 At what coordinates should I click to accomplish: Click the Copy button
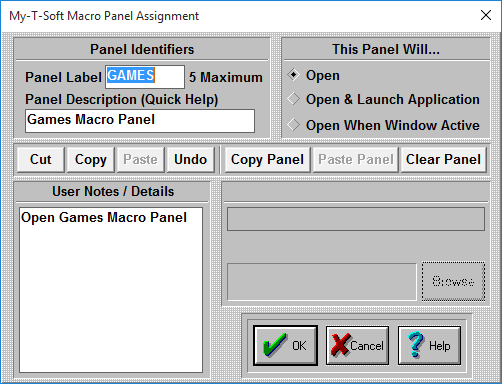[91, 160]
